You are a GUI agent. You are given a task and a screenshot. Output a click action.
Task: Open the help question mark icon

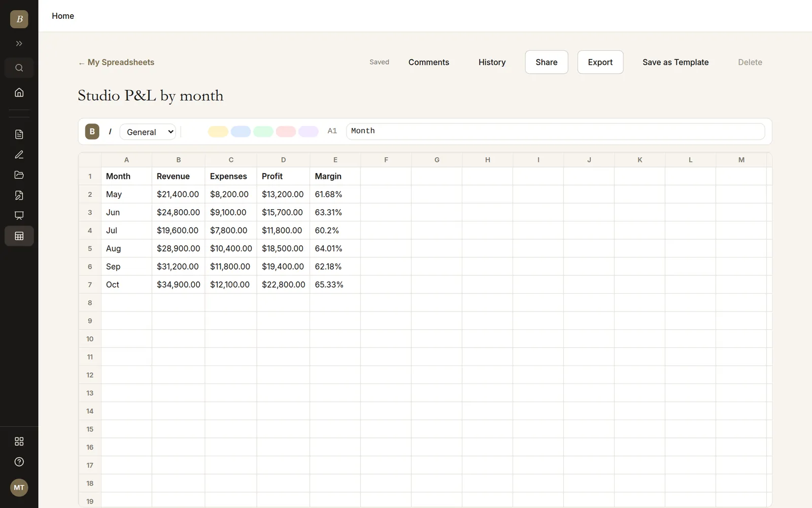point(19,462)
